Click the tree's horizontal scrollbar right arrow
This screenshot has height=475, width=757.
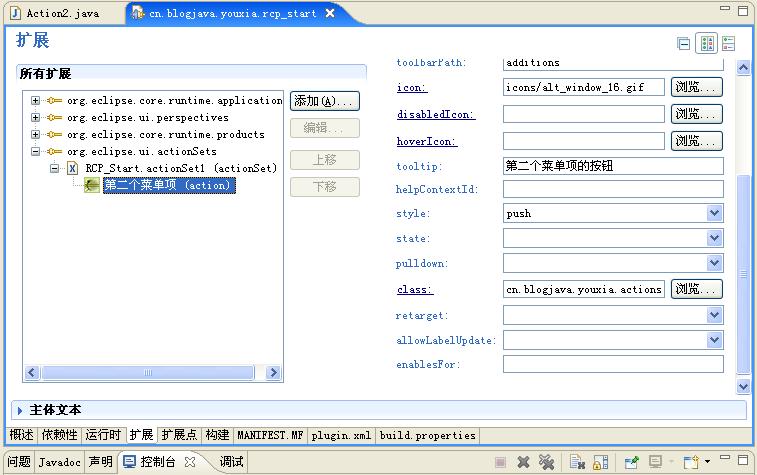pos(273,372)
